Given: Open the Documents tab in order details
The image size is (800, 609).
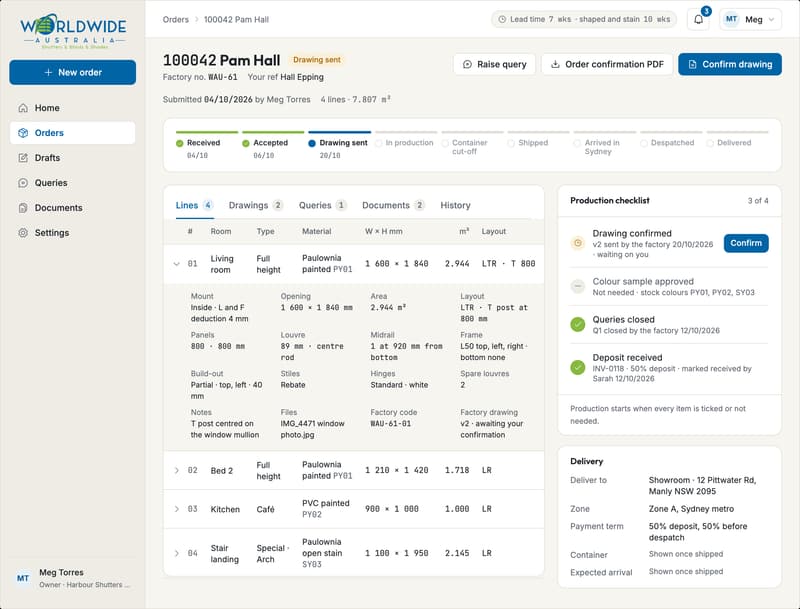Looking at the screenshot, I should [x=393, y=206].
